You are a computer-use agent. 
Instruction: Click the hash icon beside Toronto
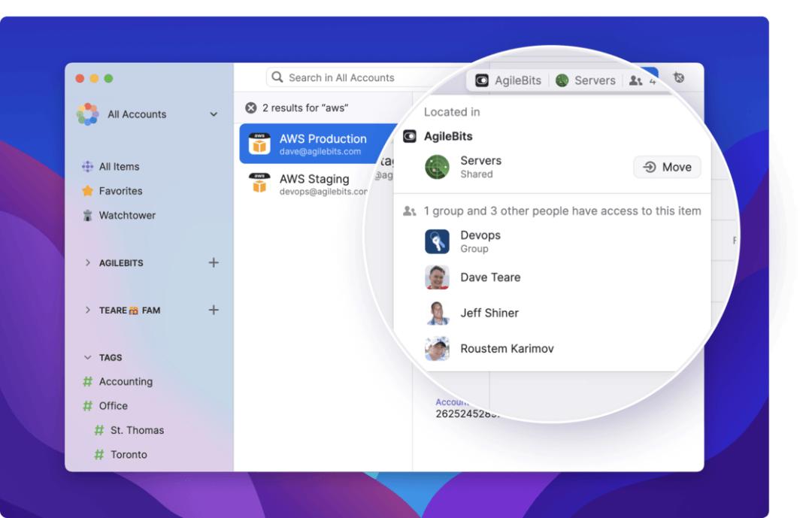pyautogui.click(x=99, y=455)
